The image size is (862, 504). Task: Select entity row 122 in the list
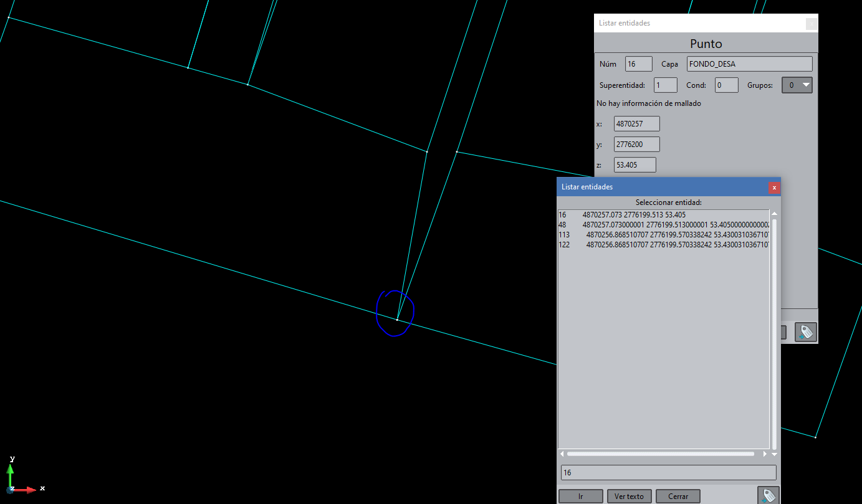coord(664,245)
